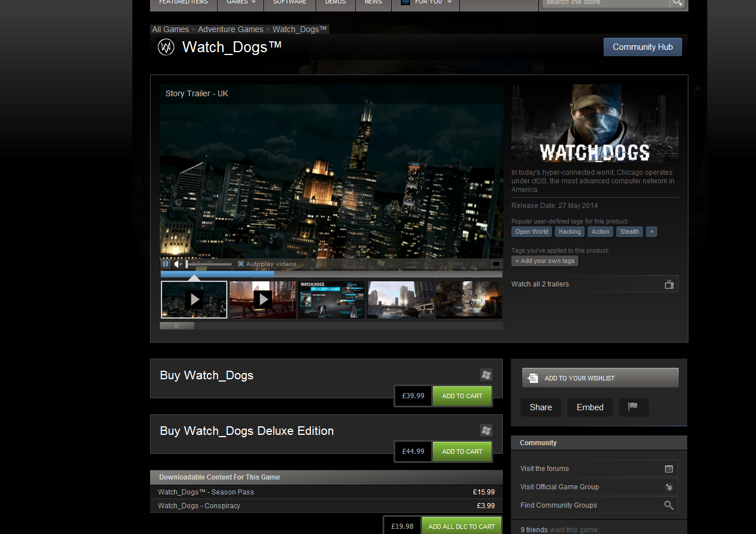Click the TV icon beside Watch all trailers
756x534 pixels.
coord(669,284)
